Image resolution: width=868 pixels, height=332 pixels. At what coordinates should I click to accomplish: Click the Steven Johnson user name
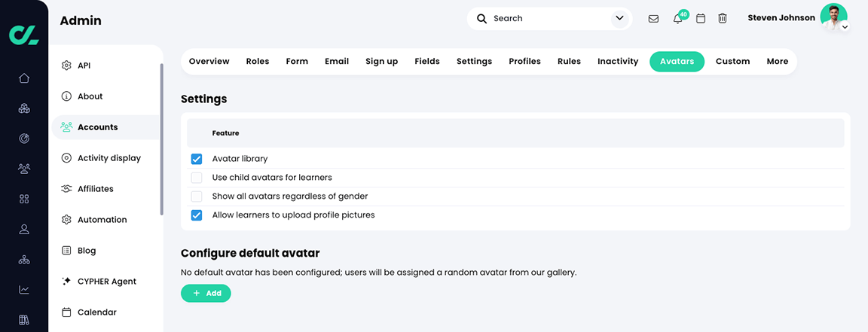pyautogui.click(x=781, y=18)
